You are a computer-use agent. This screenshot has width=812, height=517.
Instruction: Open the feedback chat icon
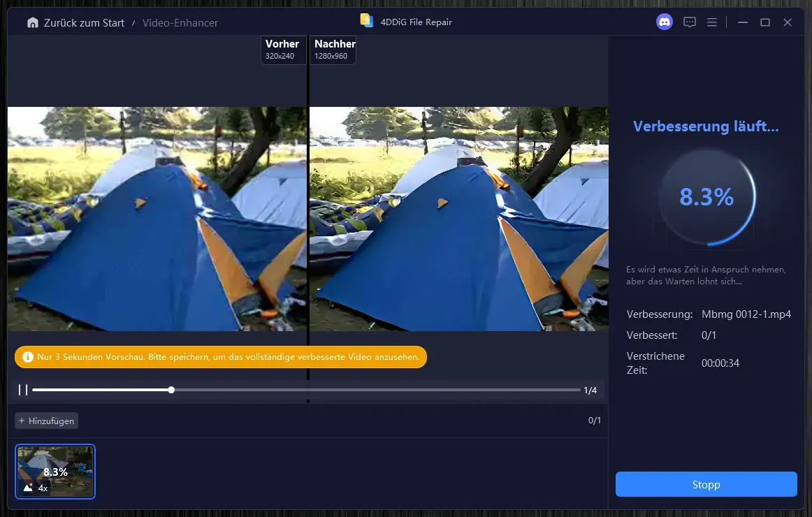690,22
